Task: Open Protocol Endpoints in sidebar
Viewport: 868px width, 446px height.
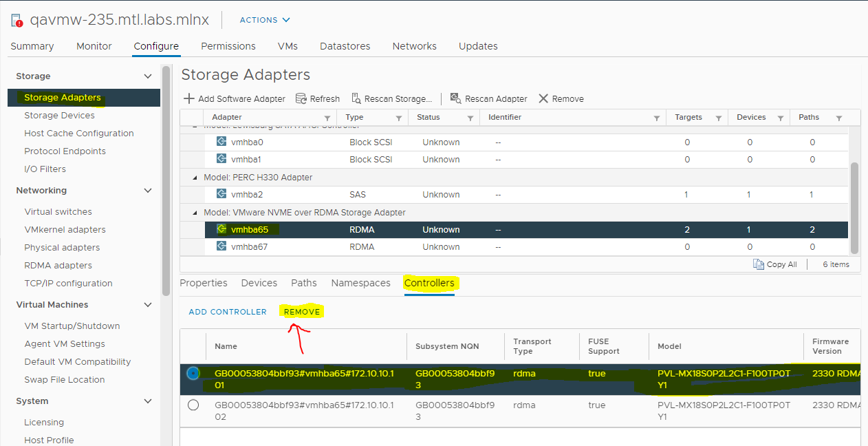Action: point(65,151)
